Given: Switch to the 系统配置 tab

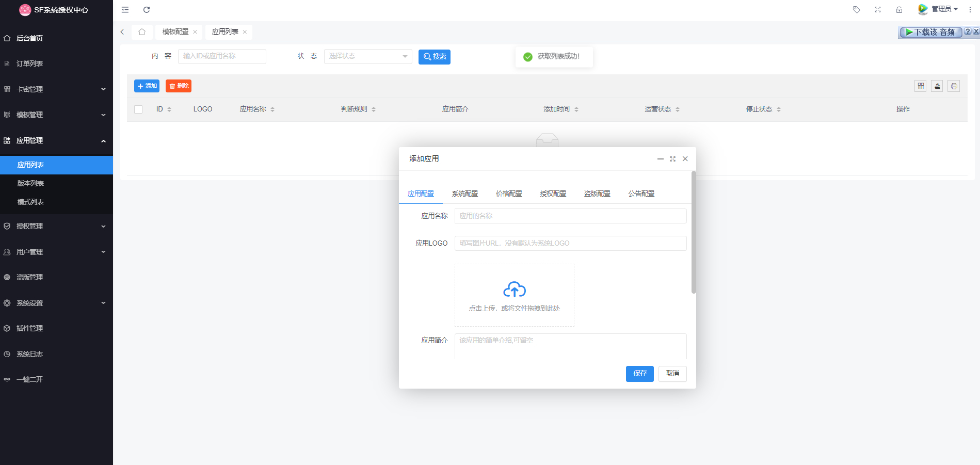Looking at the screenshot, I should [464, 194].
